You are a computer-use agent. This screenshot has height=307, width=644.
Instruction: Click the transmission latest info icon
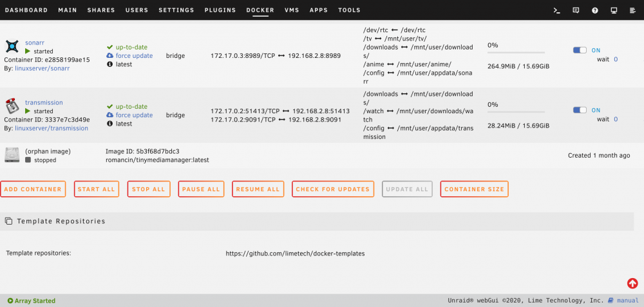[x=109, y=124]
